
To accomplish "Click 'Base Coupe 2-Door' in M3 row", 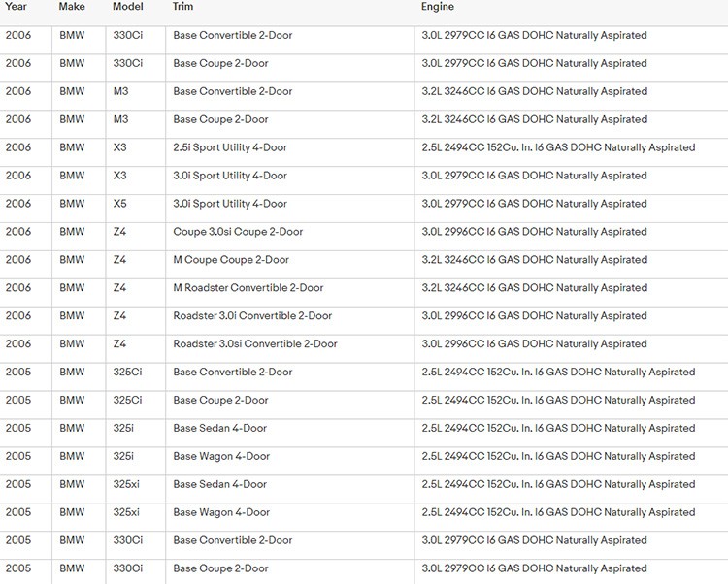I will (220, 119).
